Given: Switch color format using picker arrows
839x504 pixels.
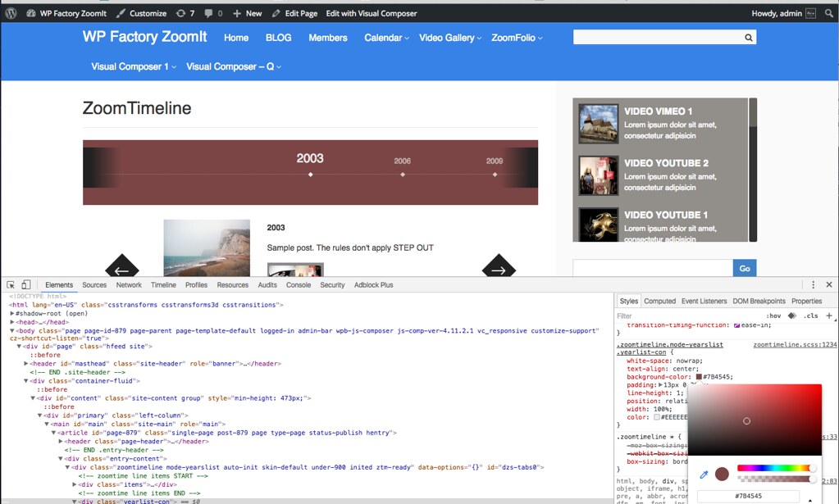Looking at the screenshot, I should click(810, 498).
